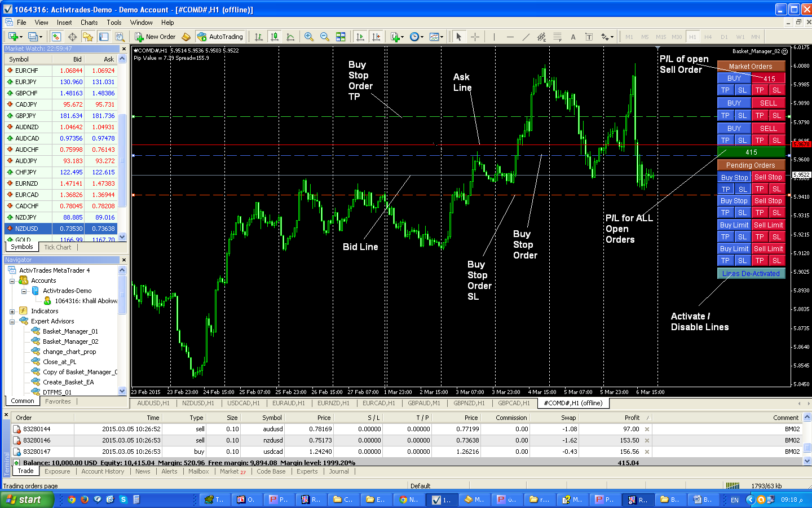Toggle the Terminal panel toolbar icon
The image size is (812, 508).
(x=104, y=37)
